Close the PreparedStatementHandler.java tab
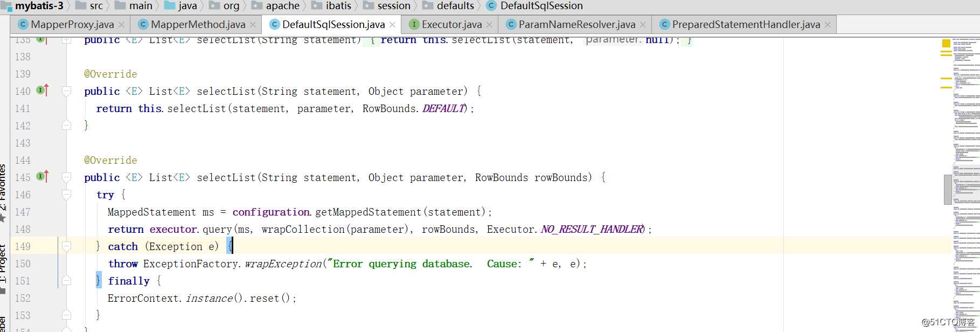980x332 pixels. point(828,25)
